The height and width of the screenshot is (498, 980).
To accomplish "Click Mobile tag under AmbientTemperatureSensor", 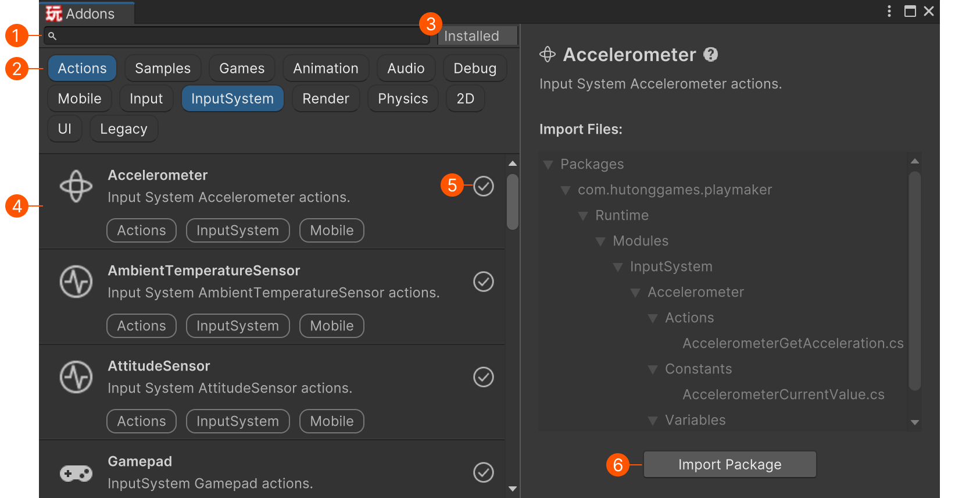I will 332,326.
